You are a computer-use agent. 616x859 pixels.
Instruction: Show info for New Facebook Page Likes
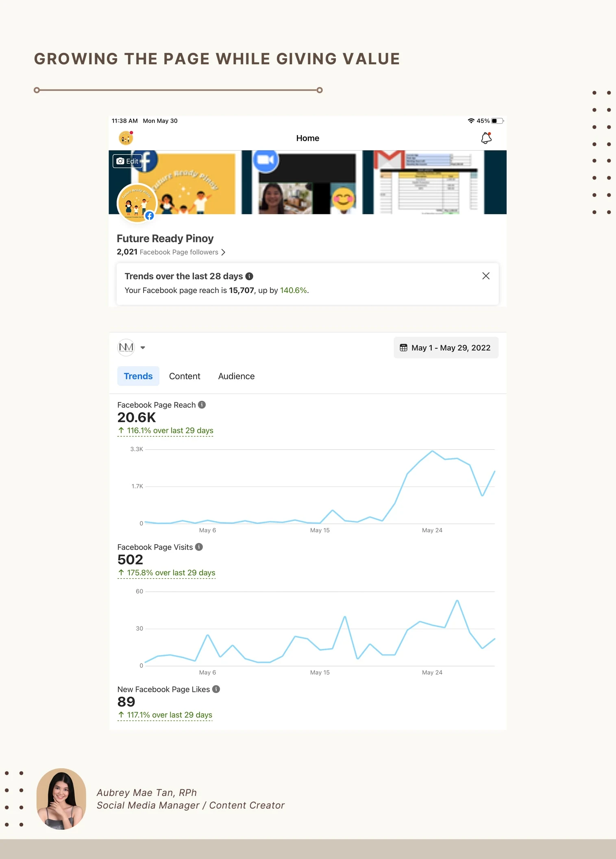[x=216, y=689]
